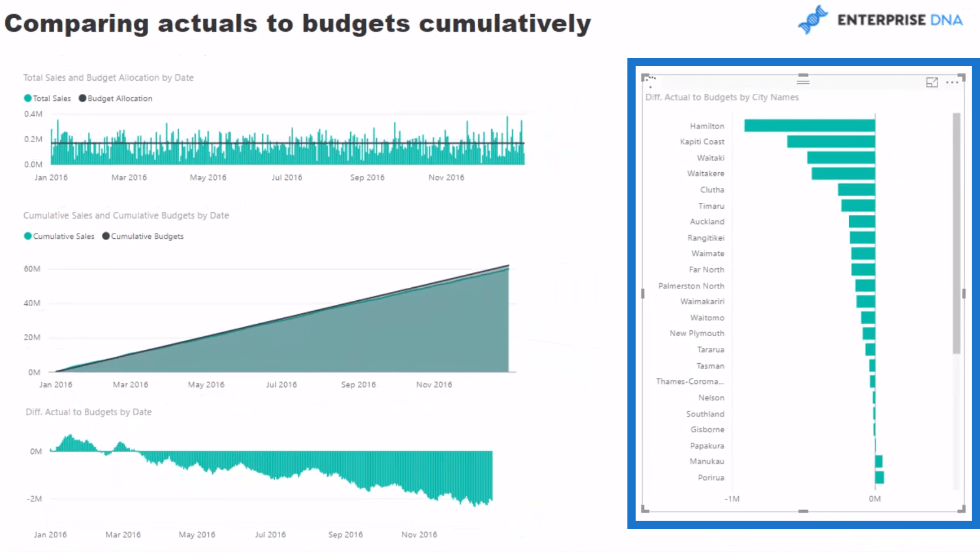980x552 pixels.
Task: Click the right-edge middle resize handle of the city chart
Action: pos(963,293)
